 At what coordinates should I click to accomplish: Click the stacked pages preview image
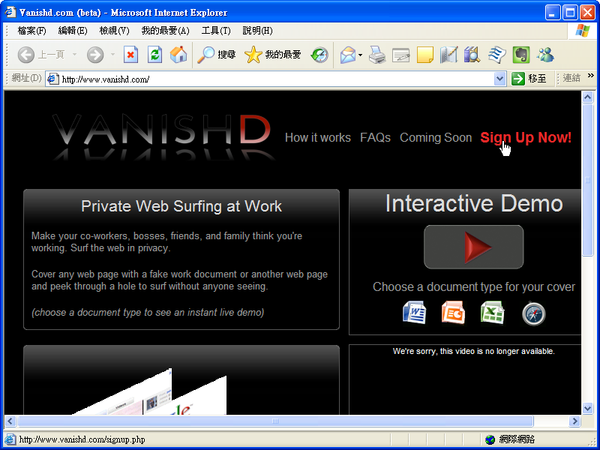[x=149, y=391]
